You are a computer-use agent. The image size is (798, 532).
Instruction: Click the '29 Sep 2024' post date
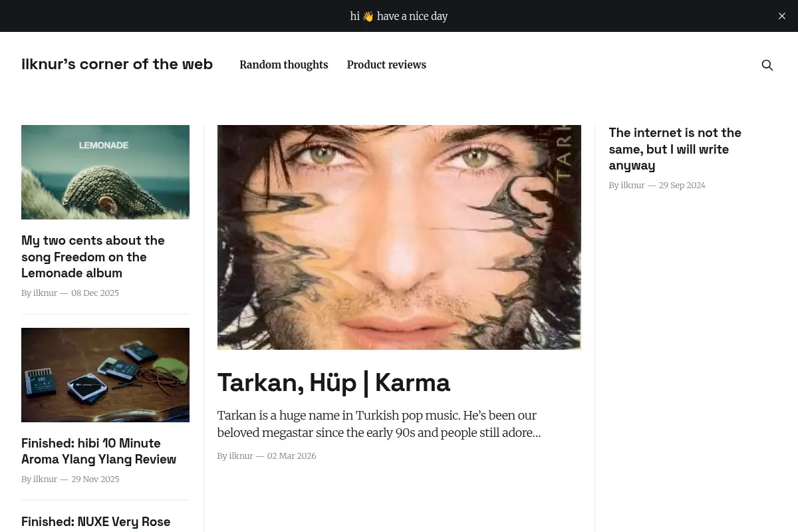click(x=682, y=186)
